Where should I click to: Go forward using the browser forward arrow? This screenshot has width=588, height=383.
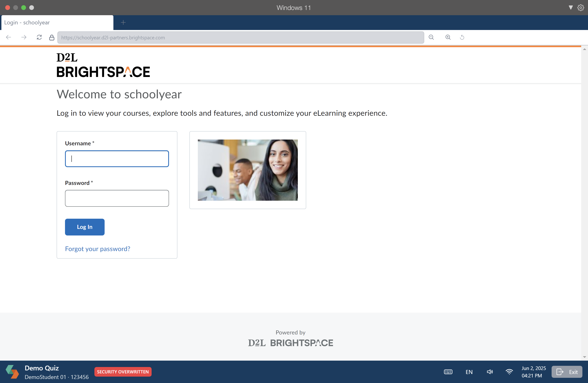click(x=24, y=37)
